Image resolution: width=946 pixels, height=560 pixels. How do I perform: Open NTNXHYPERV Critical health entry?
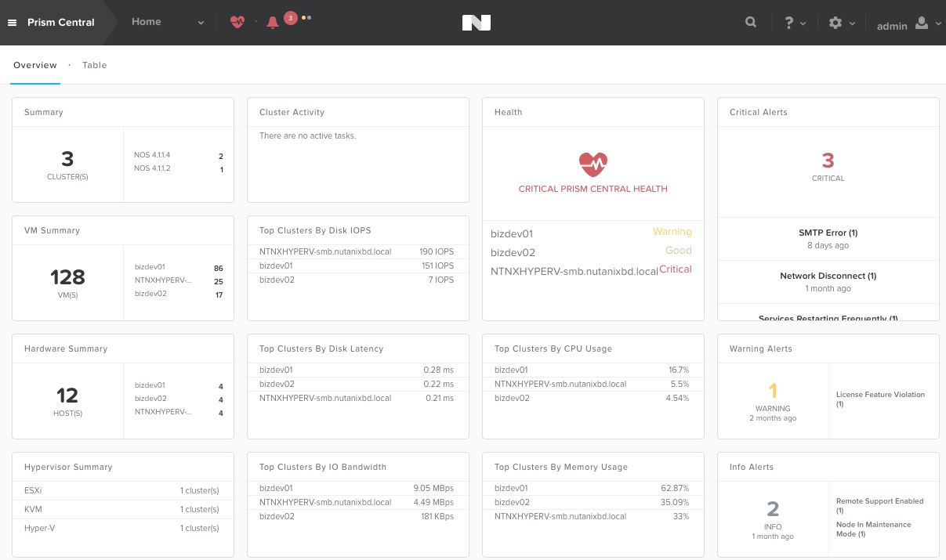[592, 270]
